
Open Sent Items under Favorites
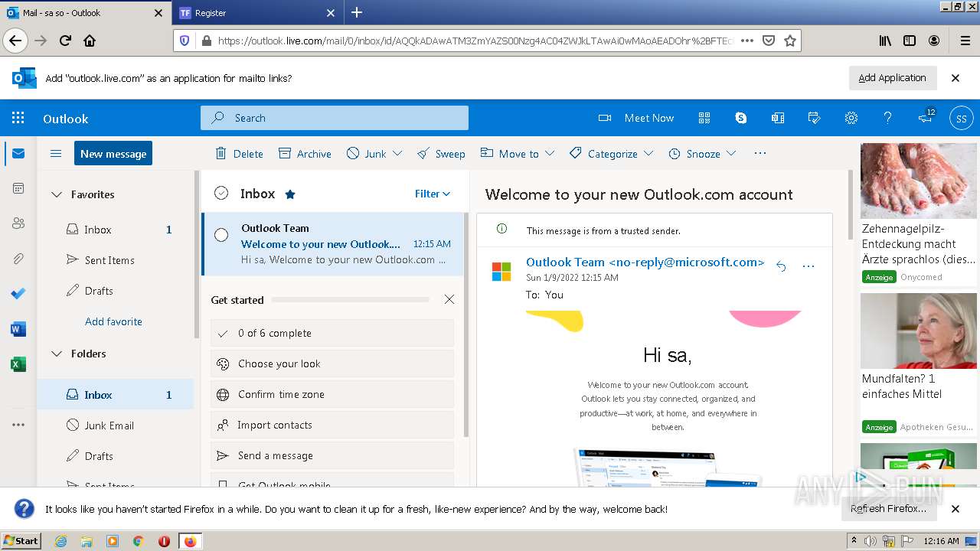tap(115, 260)
